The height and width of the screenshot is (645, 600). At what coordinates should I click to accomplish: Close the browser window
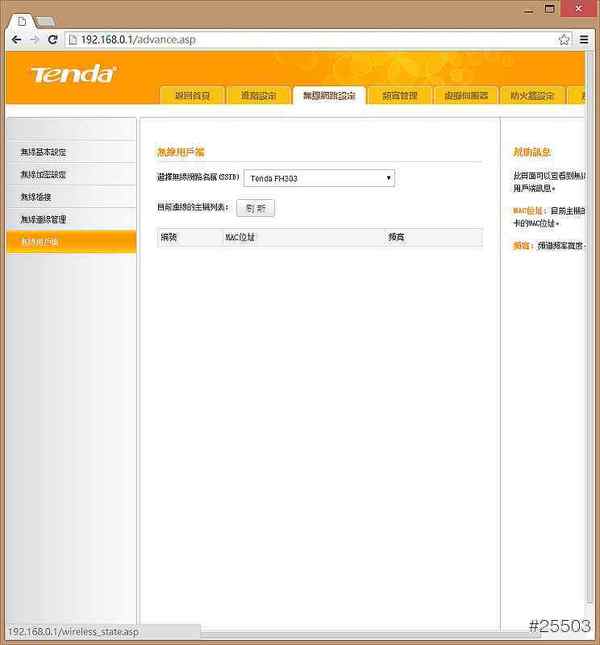pos(579,9)
